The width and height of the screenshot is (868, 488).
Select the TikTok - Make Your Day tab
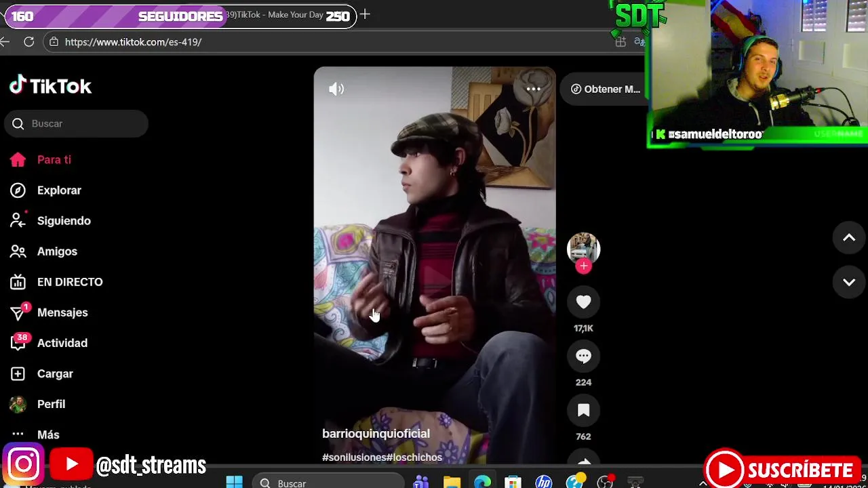[278, 15]
